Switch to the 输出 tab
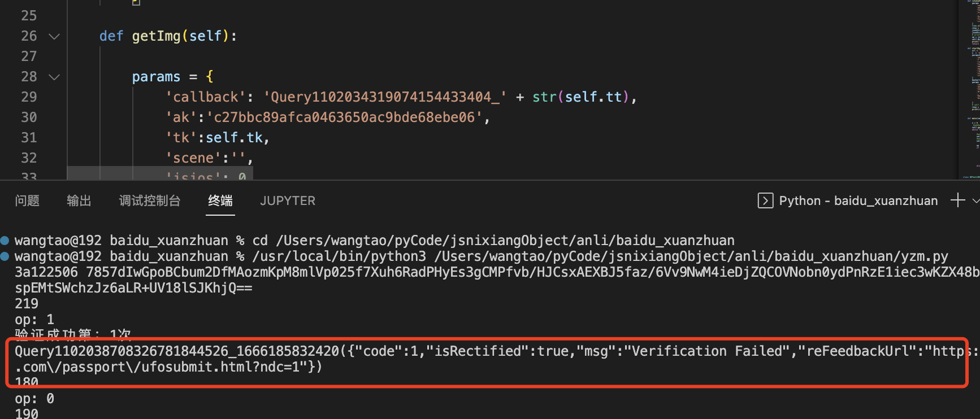980x419 pixels. [79, 201]
